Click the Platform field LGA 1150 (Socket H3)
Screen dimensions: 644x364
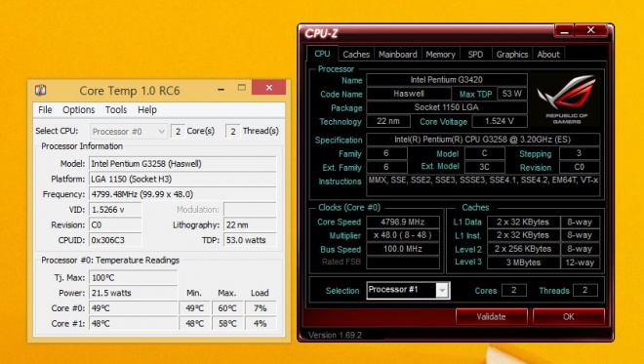(182, 179)
